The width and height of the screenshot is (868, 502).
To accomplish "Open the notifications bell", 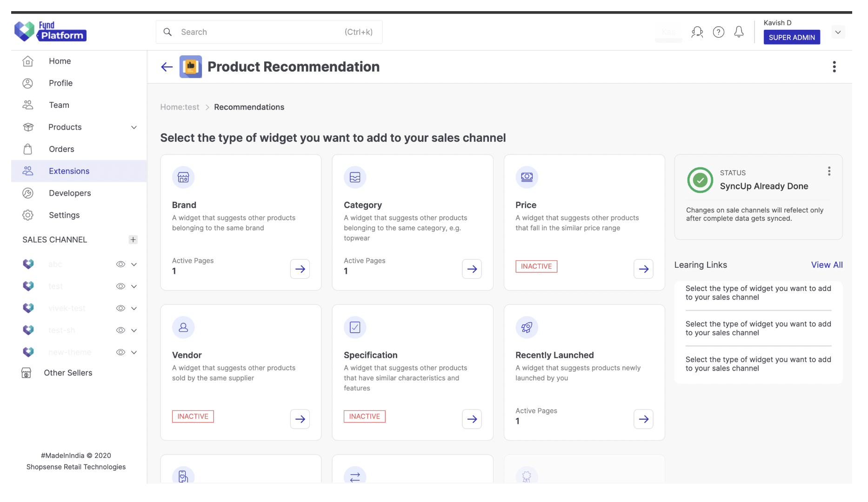I will 739,32.
